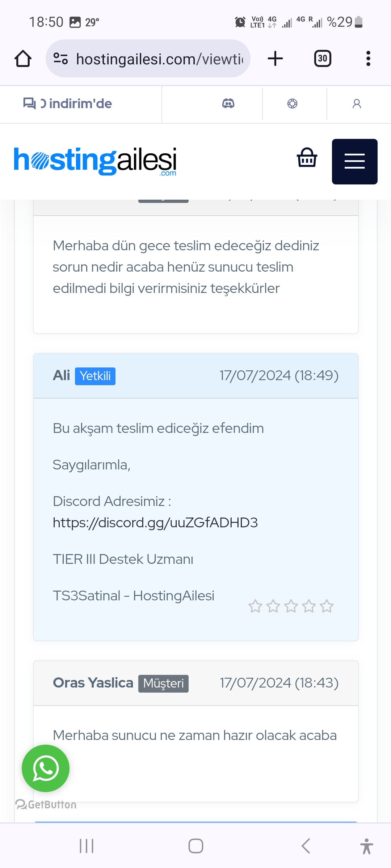The height and width of the screenshot is (868, 391).
Task: Open the tab switcher showing 30 tabs
Action: [x=323, y=59]
